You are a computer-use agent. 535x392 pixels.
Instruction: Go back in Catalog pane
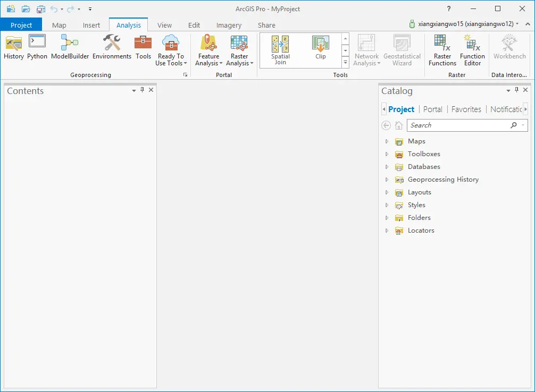coord(386,125)
